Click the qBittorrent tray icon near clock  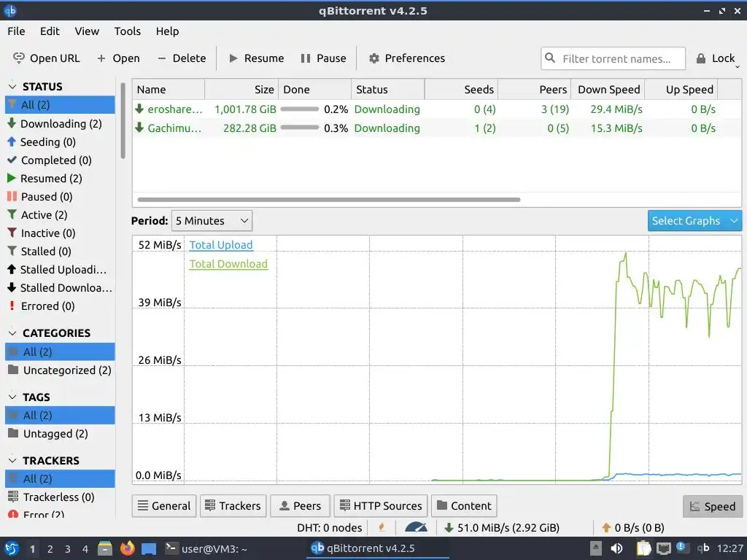point(703,548)
